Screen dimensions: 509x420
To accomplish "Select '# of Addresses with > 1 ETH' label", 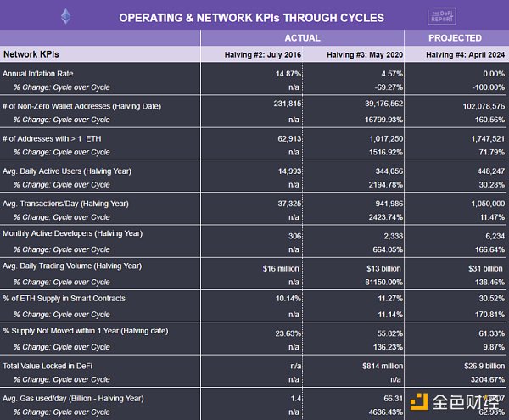I will click(x=52, y=138).
